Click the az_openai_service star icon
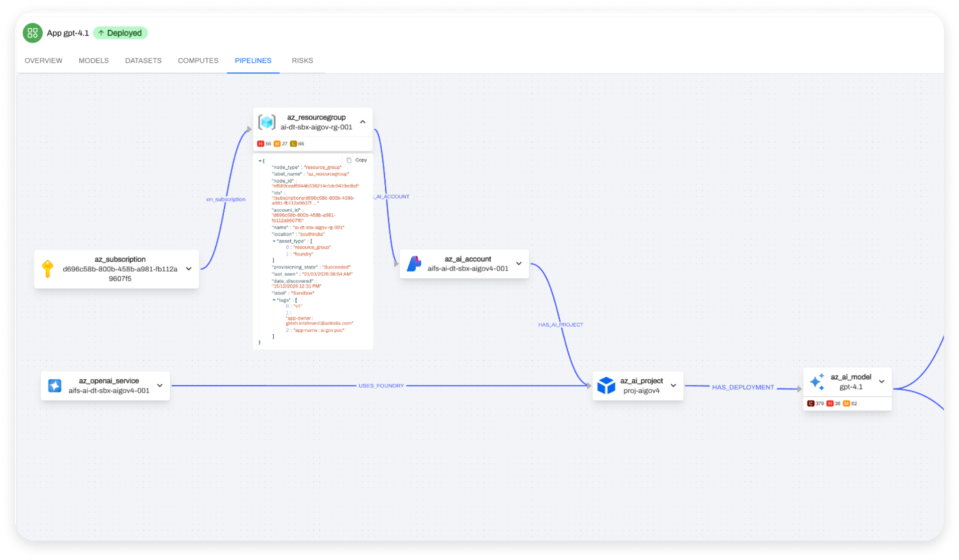The image size is (959, 560). 55,386
